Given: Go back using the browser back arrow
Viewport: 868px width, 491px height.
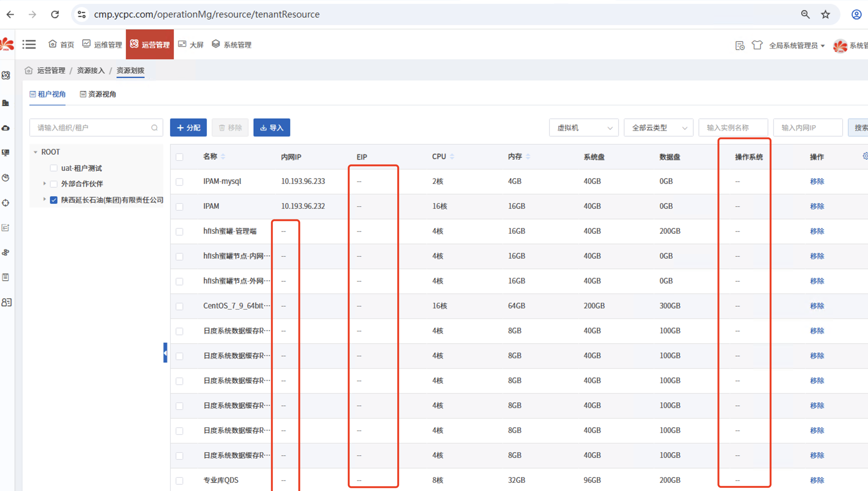Looking at the screenshot, I should pos(11,15).
